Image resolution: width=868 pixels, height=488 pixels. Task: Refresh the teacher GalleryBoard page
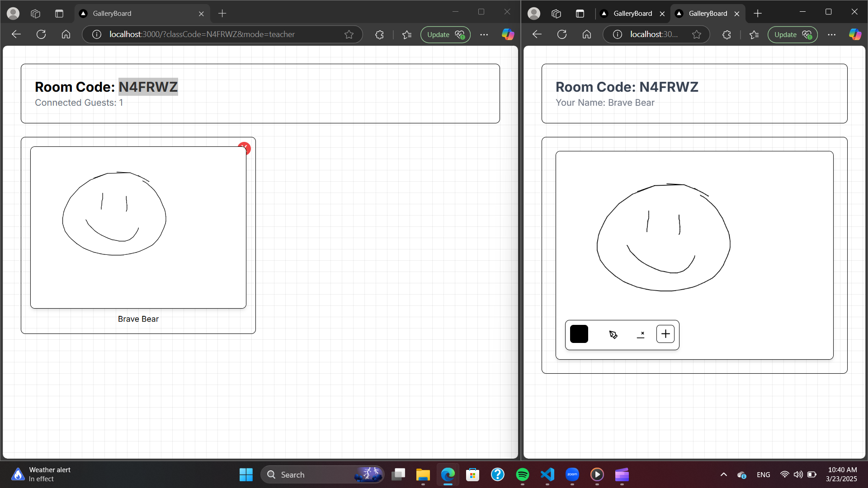coord(41,34)
